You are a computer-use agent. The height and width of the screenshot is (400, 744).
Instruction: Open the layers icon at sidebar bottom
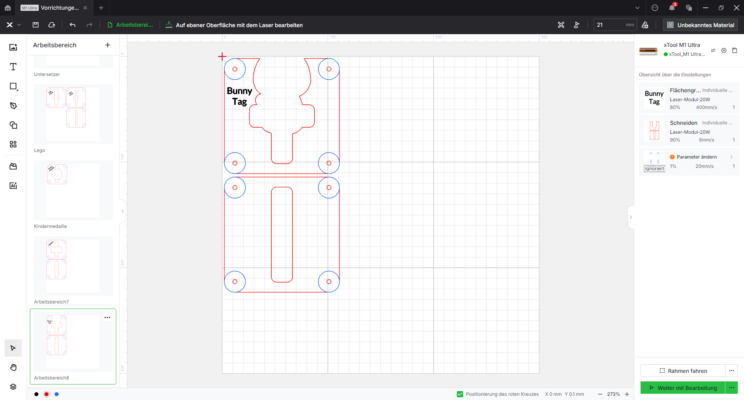13,387
